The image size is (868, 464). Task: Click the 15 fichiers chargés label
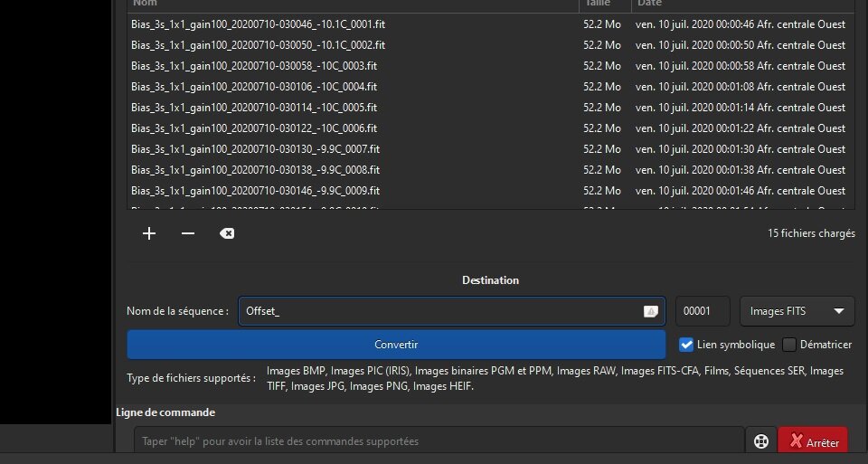tap(811, 233)
